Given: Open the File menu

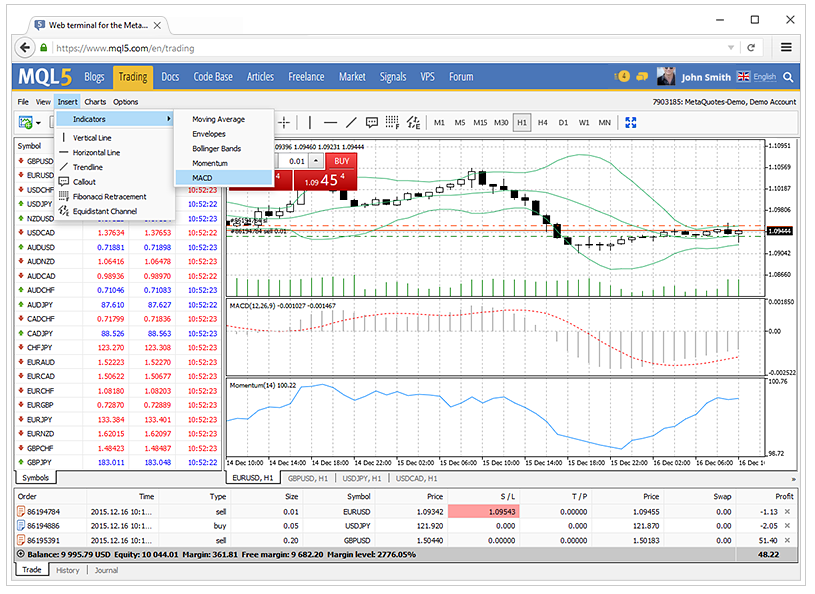Looking at the screenshot, I should click(x=23, y=102).
